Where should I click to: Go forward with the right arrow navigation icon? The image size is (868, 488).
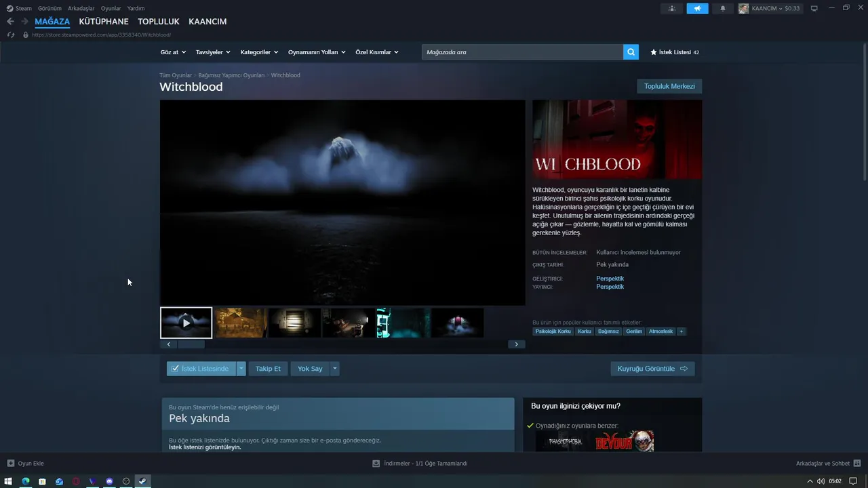(x=25, y=22)
